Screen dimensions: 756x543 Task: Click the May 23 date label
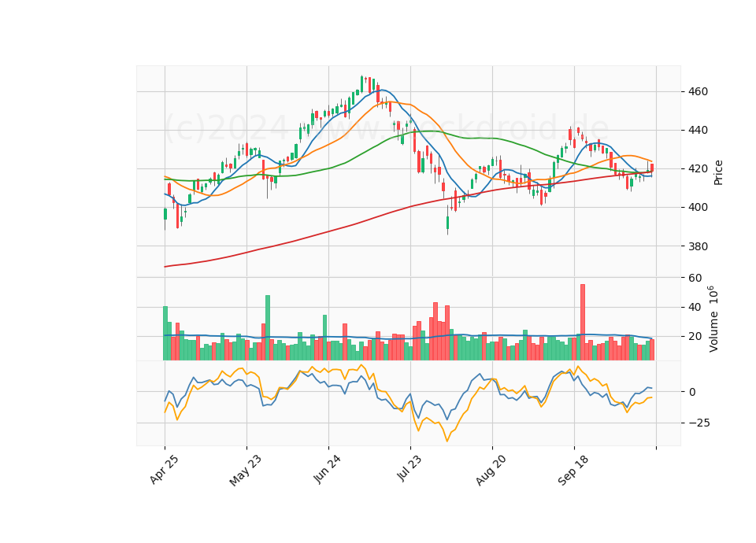point(245,471)
